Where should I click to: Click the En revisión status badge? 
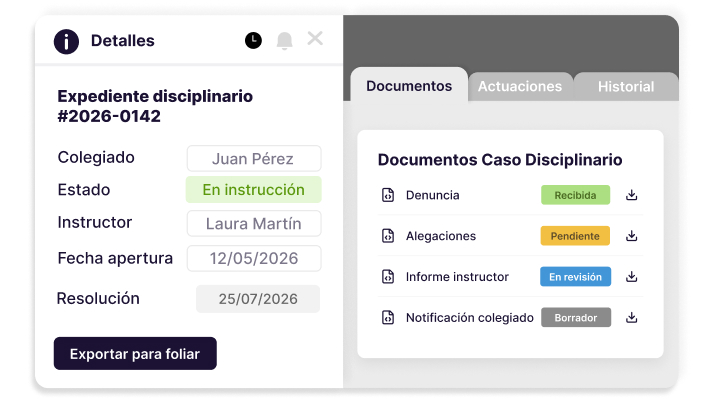(576, 276)
